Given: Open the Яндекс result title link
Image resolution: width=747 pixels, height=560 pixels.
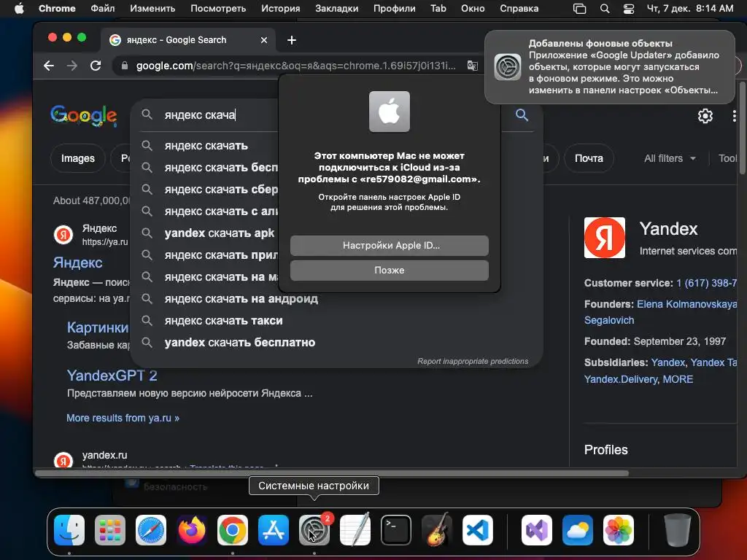Looking at the screenshot, I should (x=77, y=262).
